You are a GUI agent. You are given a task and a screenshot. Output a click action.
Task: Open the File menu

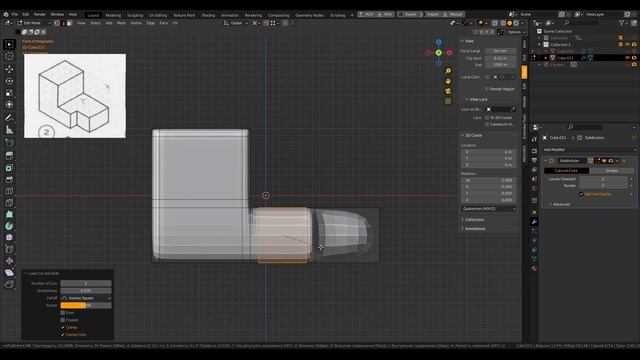coord(15,14)
